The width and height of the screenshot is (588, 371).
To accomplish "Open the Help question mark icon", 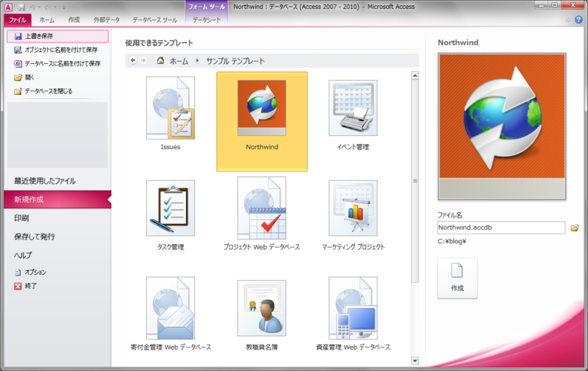I will coord(578,20).
